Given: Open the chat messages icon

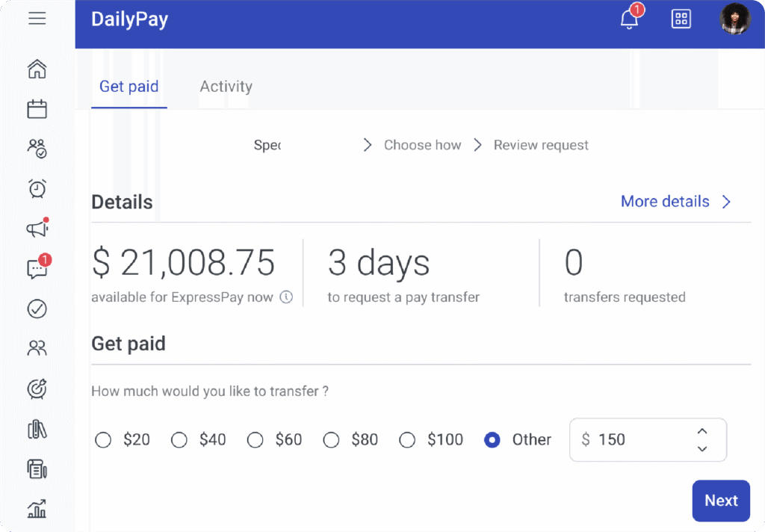Looking at the screenshot, I should [x=37, y=269].
